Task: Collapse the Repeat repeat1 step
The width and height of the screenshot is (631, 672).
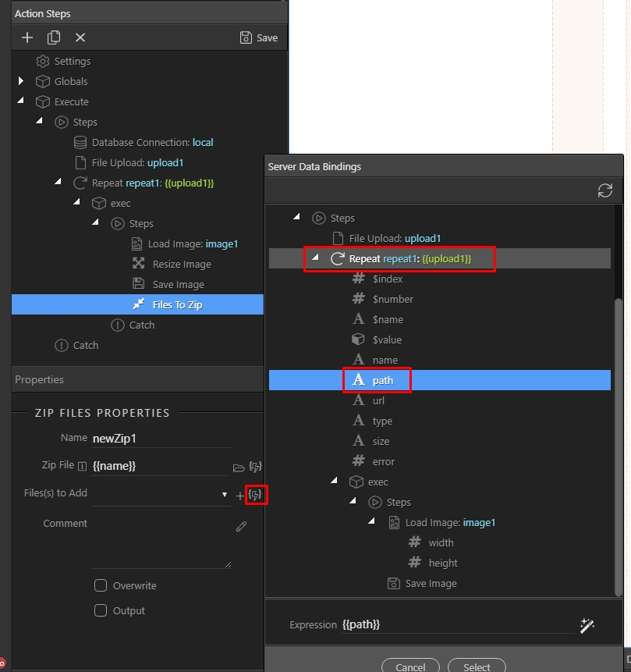Action: coord(57,183)
